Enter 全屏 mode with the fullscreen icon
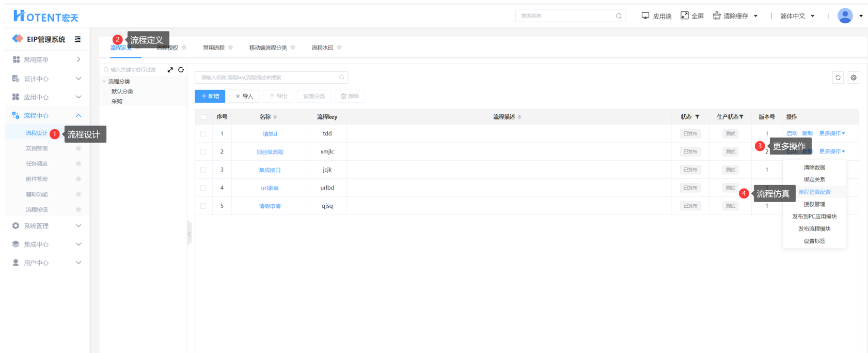This screenshot has width=868, height=353. [x=685, y=16]
